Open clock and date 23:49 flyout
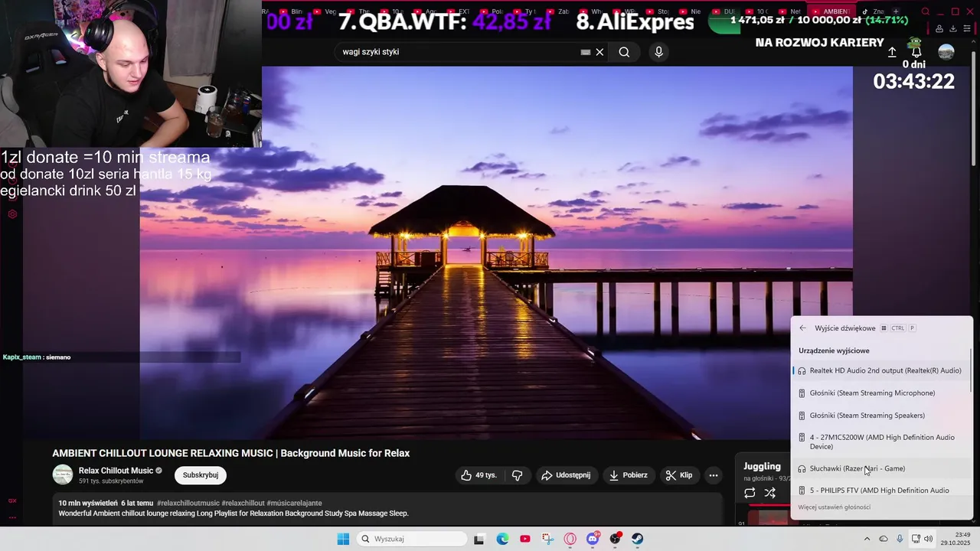Viewport: 980px width, 551px height. coord(955,539)
